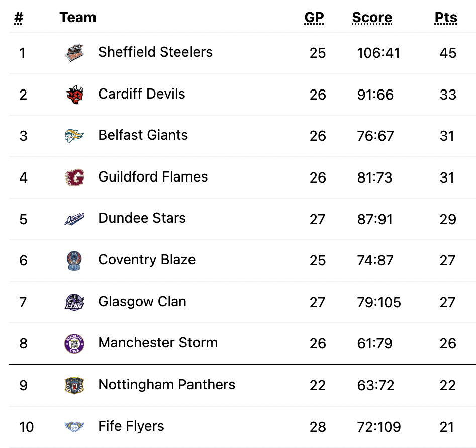Image resolution: width=476 pixels, height=448 pixels.
Task: Click the Belfast Giants logo
Action: point(74,136)
